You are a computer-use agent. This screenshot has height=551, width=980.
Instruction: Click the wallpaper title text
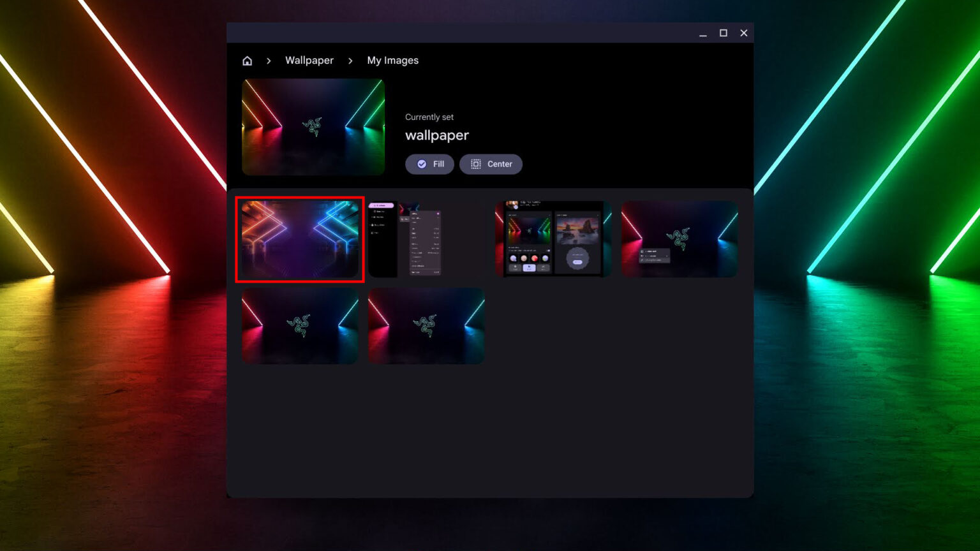436,135
